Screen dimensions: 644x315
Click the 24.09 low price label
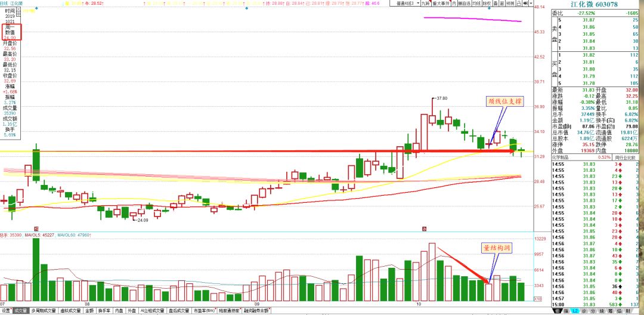point(142,220)
